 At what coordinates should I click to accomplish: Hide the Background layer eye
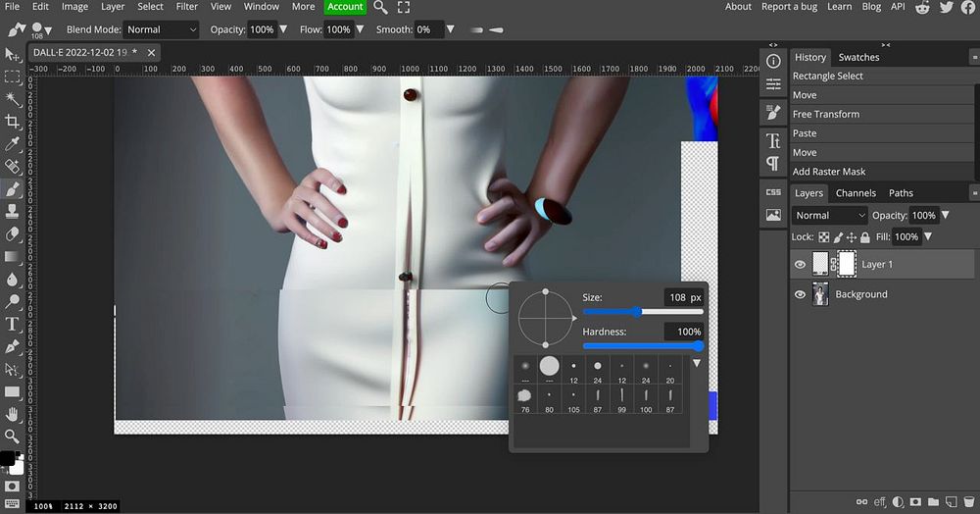point(801,294)
